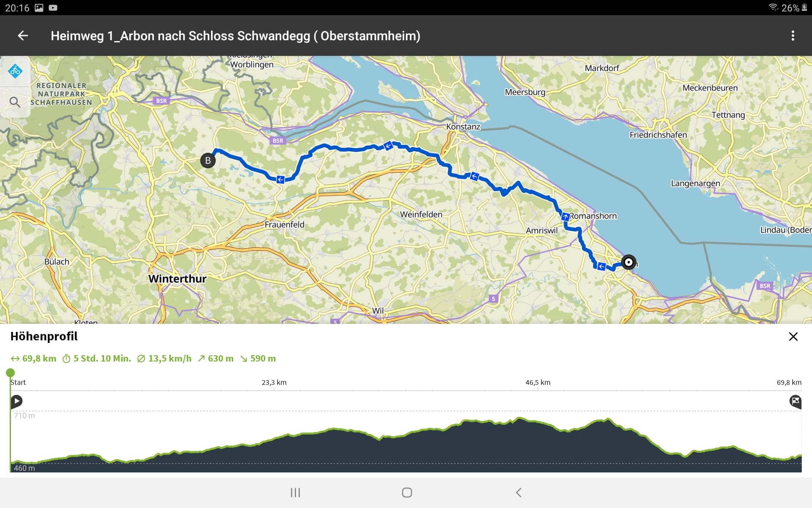Tap the Winterthur city label on the map

click(x=178, y=279)
